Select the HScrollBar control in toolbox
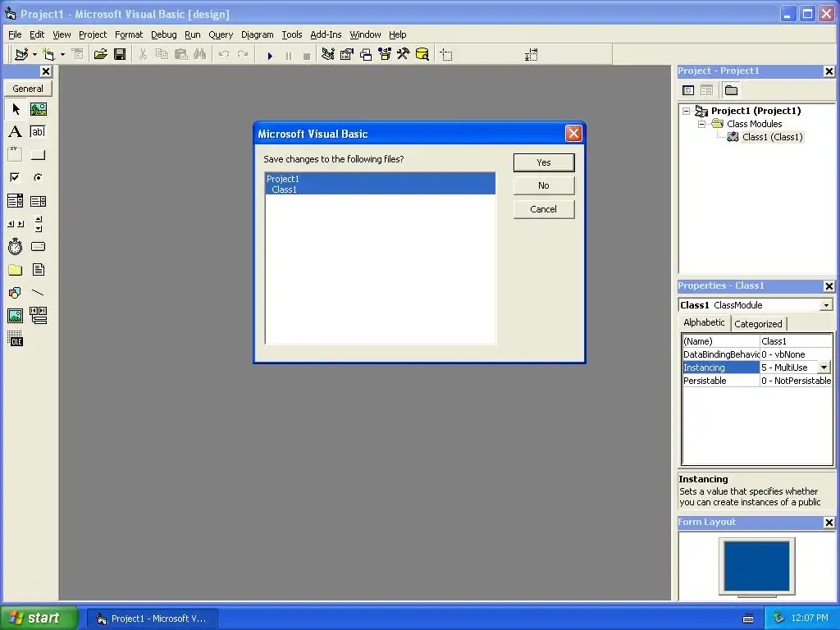 point(16,224)
